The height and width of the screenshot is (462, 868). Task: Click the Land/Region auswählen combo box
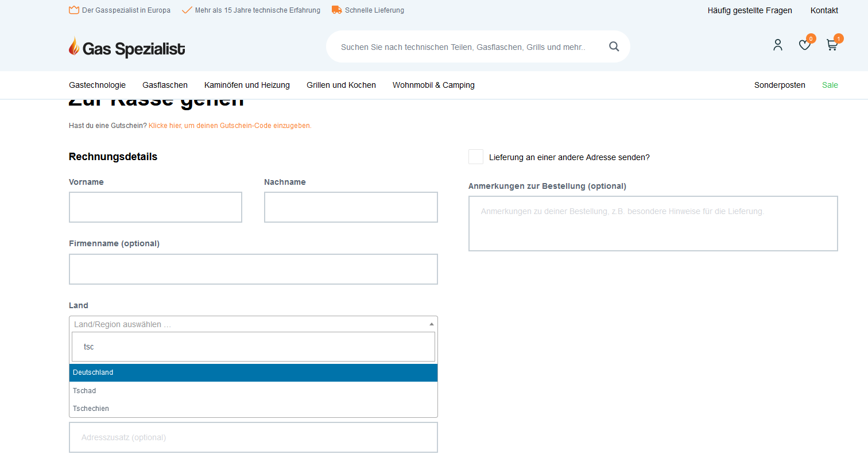(x=253, y=324)
